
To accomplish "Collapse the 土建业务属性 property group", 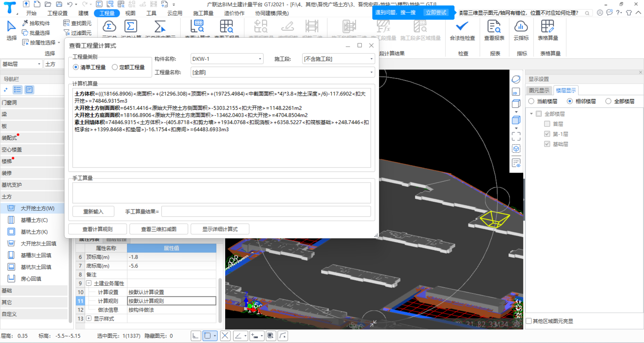I will [89, 283].
